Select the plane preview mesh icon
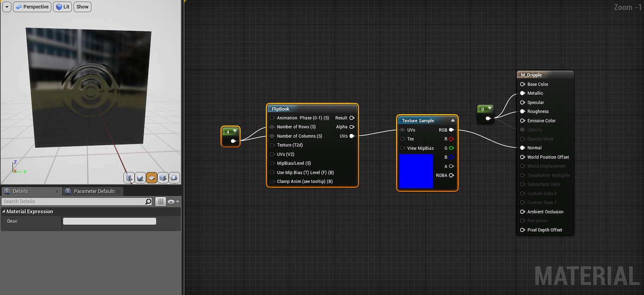 [151, 178]
